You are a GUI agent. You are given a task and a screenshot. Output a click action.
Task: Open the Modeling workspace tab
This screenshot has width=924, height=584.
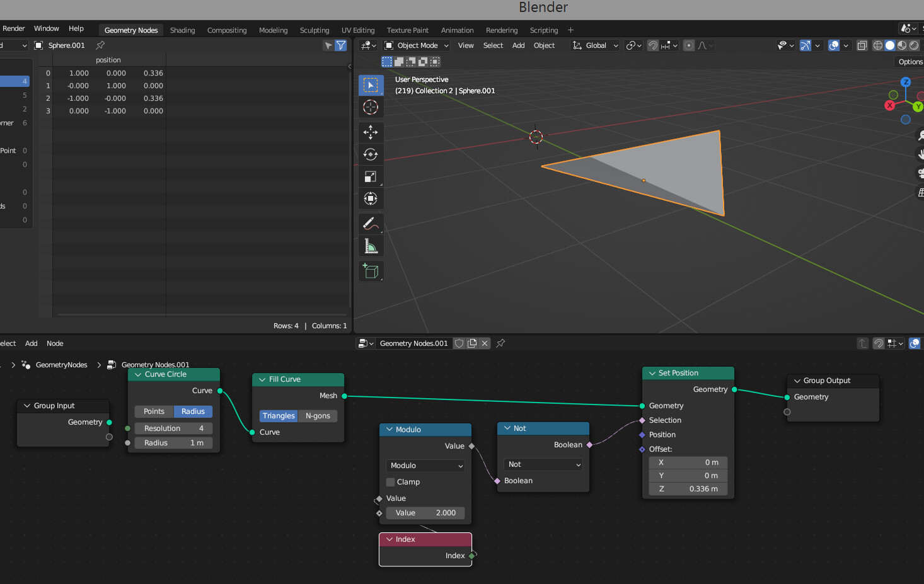tap(273, 30)
